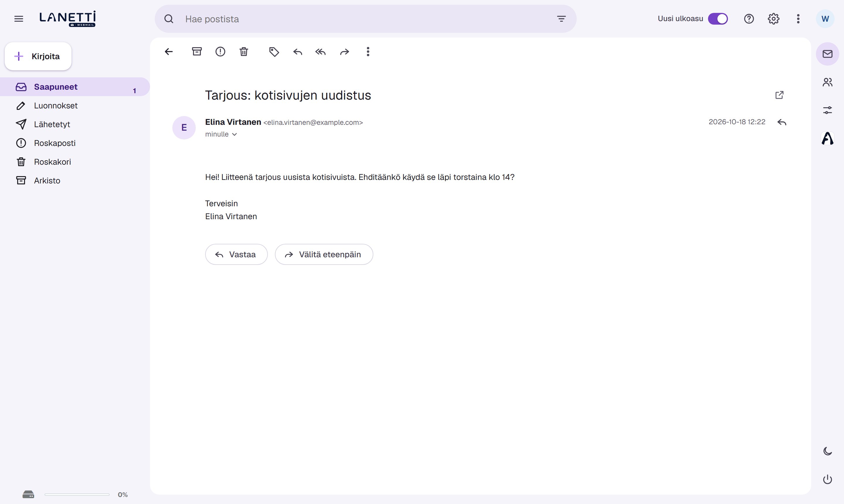Toggle the 'Uusi ulkoasu' switch
The height and width of the screenshot is (504, 844).
(x=718, y=19)
